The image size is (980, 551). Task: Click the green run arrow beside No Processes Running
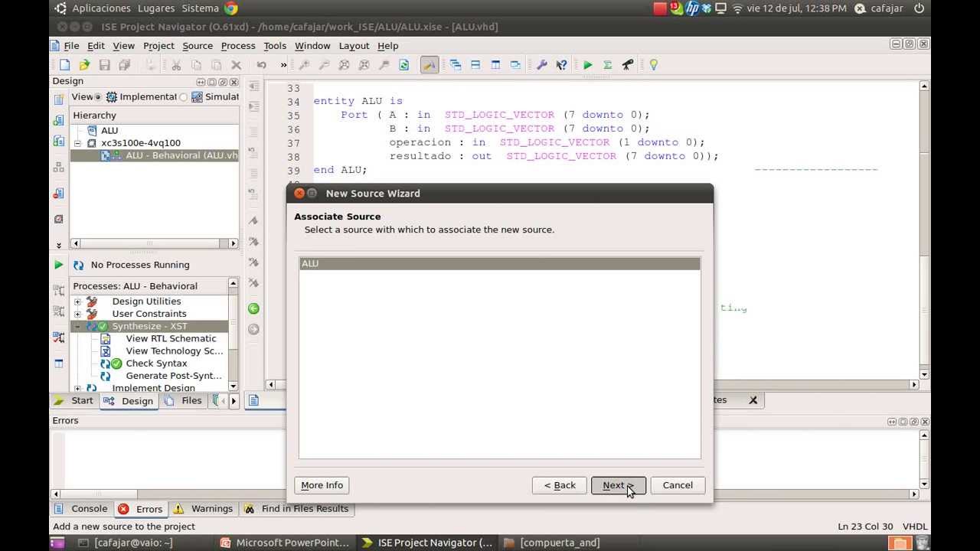point(59,265)
